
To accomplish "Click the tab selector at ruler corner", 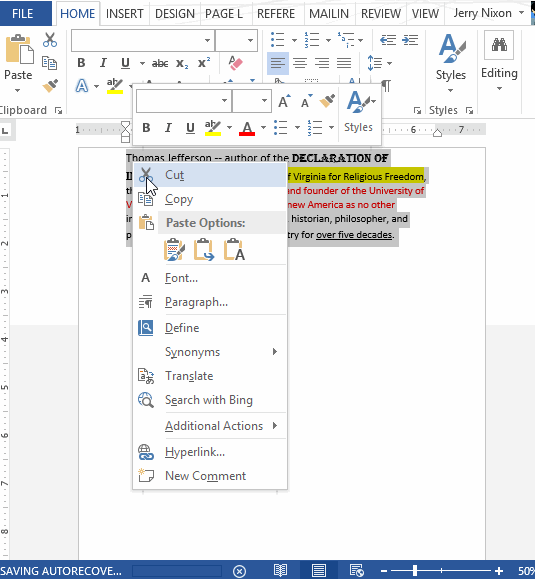I will [6, 130].
